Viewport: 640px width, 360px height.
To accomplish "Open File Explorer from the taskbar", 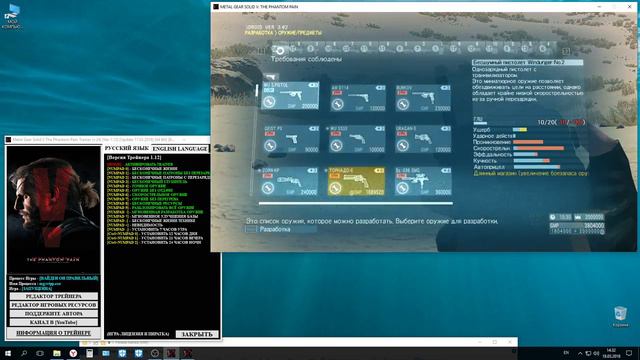I will pyautogui.click(x=57, y=353).
